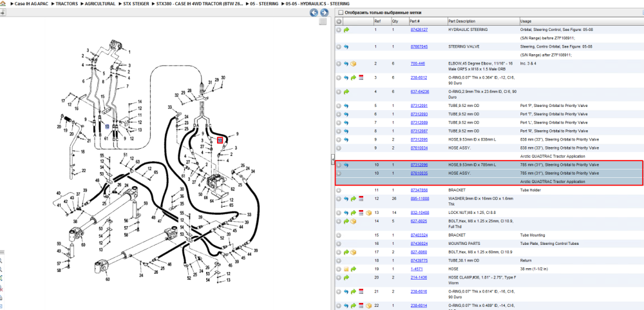Image resolution: width=644 pixels, height=310 pixels.
Task: Expand the arrow before TRACTORS breadcrumb
Action: coord(53,4)
